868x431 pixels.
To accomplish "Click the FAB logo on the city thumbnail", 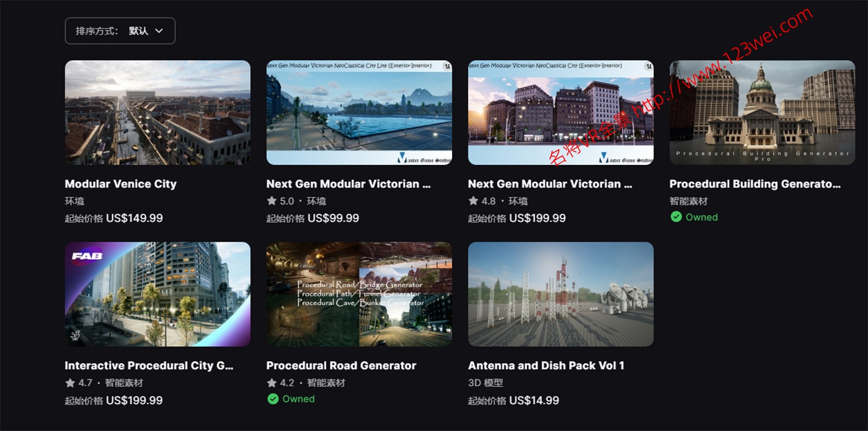I will [87, 256].
